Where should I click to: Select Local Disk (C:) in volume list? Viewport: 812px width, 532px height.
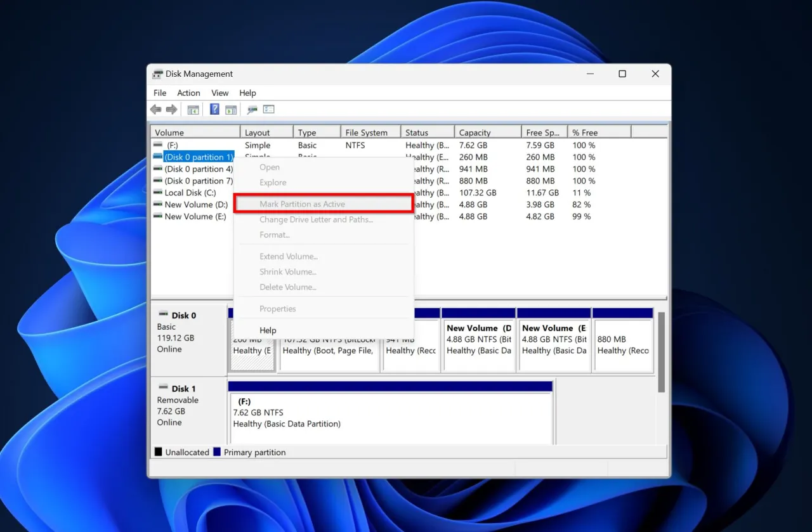coord(190,193)
